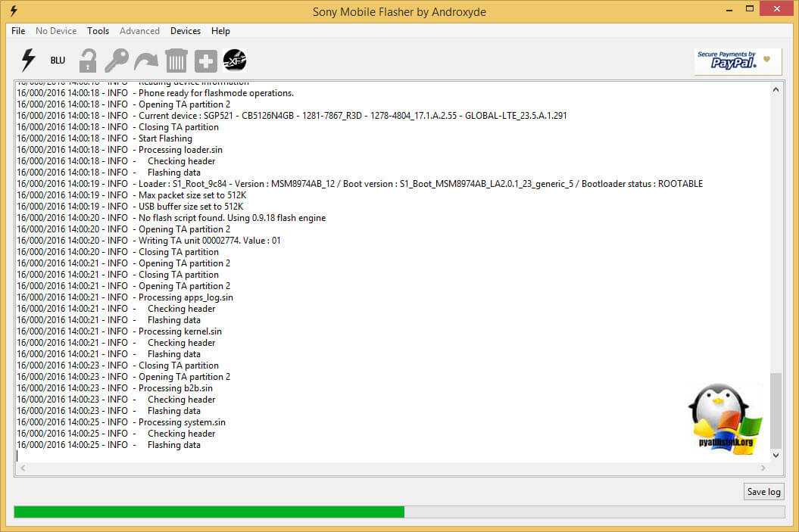
Task: Click the lightning bolt Flash device icon
Action: pos(28,60)
